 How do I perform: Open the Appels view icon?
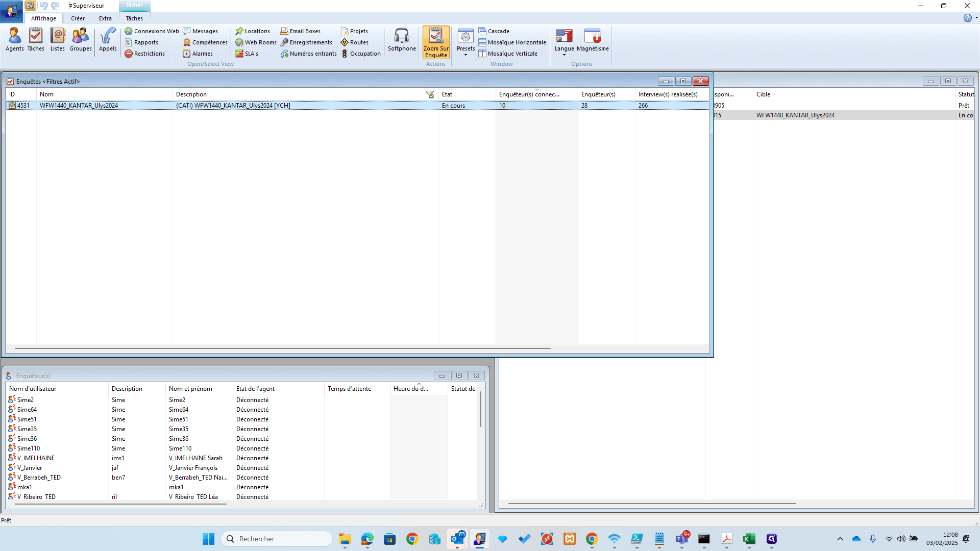(108, 40)
